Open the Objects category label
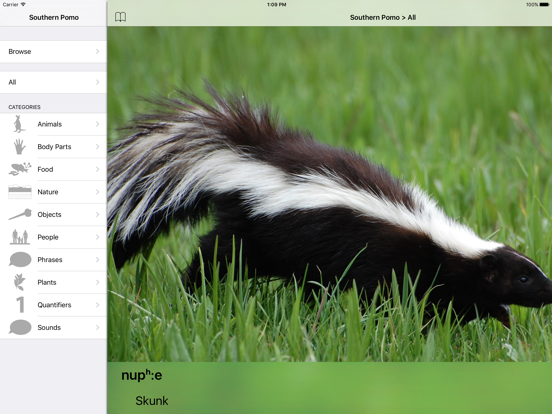 (x=49, y=214)
